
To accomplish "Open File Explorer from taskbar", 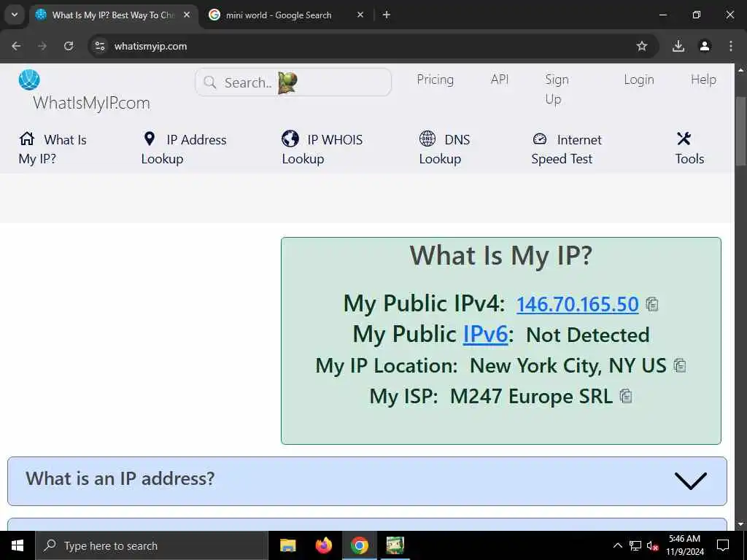I will pos(287,545).
